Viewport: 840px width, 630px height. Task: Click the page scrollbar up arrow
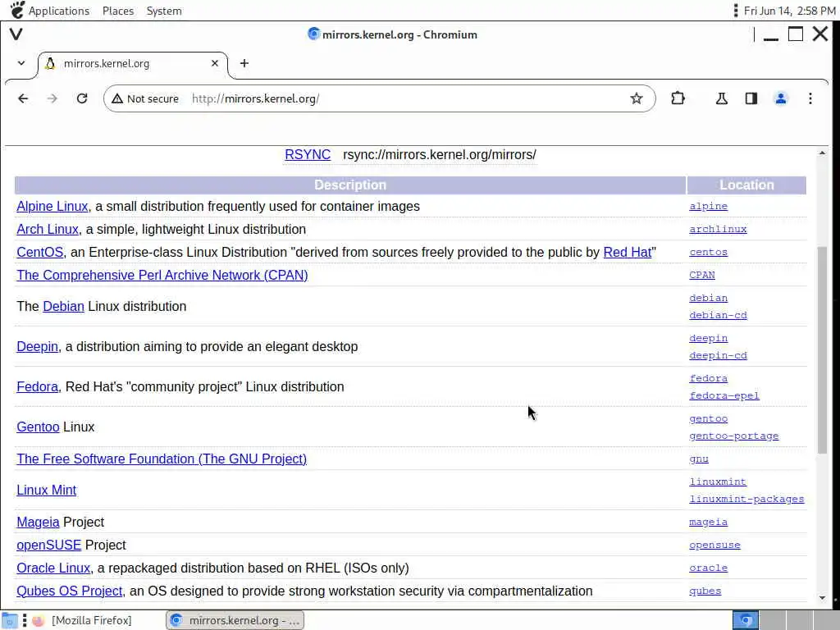pos(822,153)
